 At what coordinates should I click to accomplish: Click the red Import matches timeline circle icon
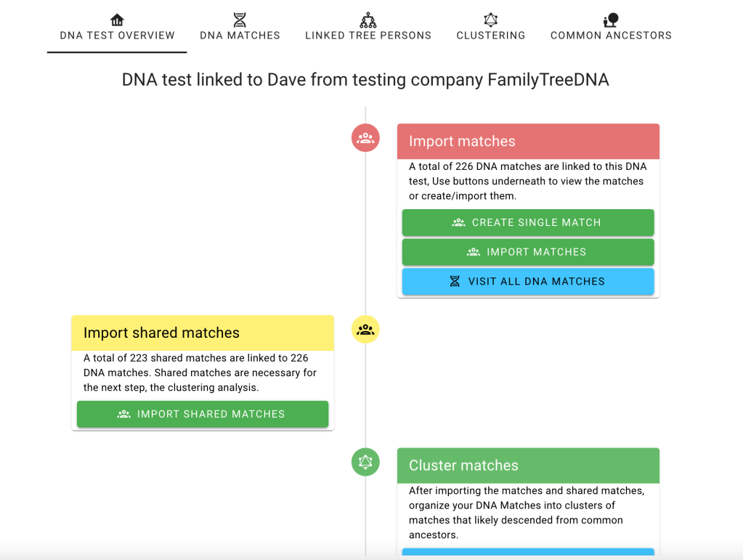point(365,137)
